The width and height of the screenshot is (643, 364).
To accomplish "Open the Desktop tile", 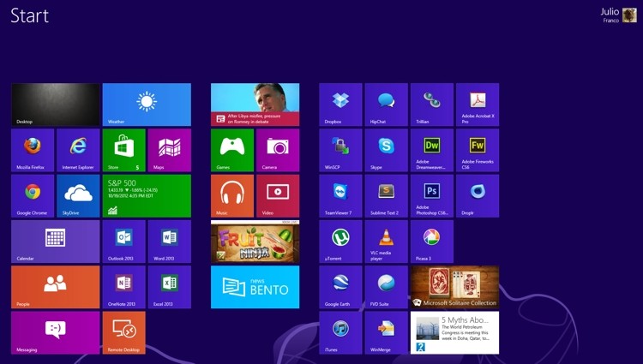I will pos(56,104).
